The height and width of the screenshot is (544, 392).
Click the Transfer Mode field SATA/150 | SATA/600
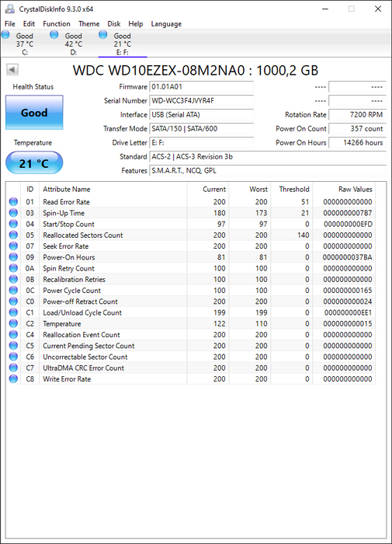201,129
